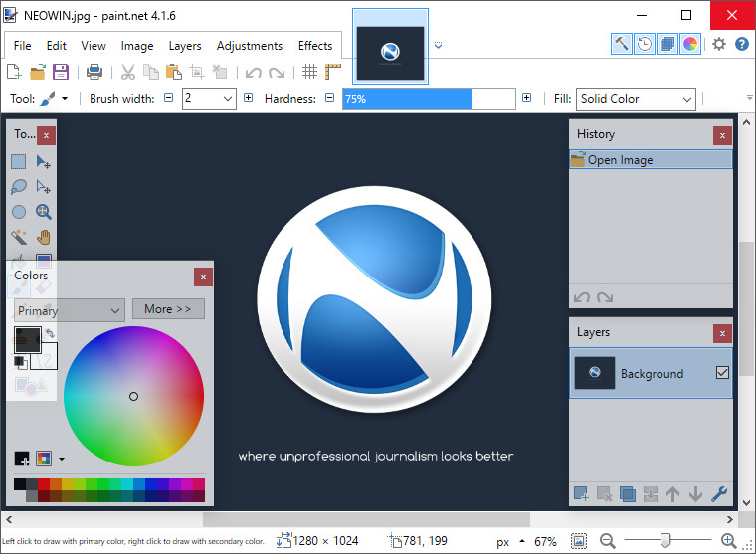Open the Fill style dropdown

637,99
